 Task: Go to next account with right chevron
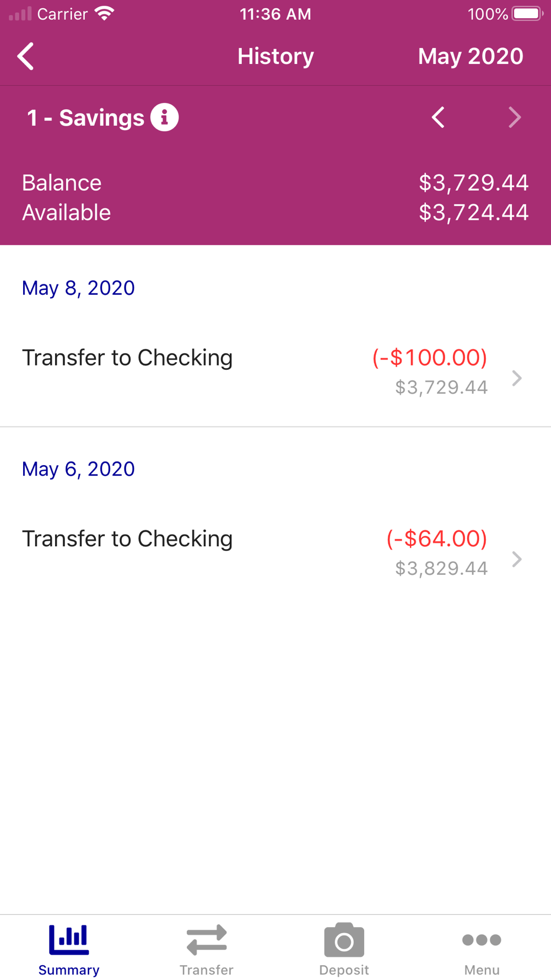pyautogui.click(x=514, y=117)
